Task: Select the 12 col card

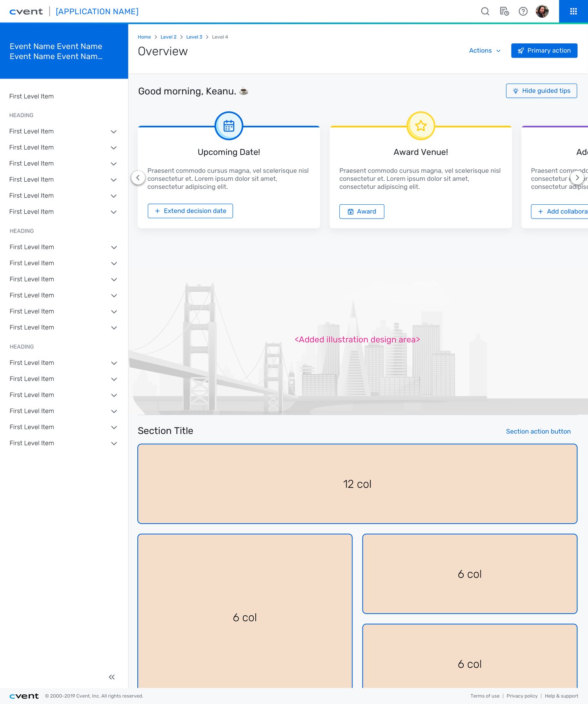Action: pos(357,484)
